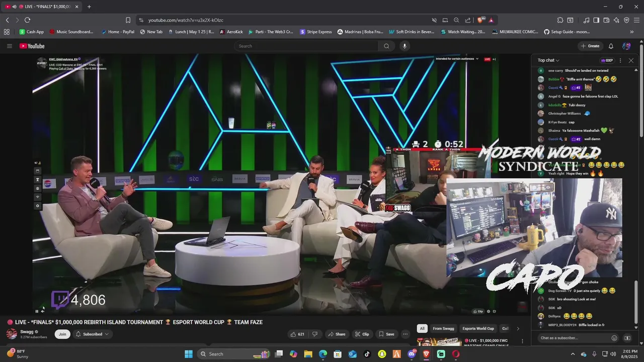Select the From Swagg chip
The image size is (644, 362).
tap(443, 328)
